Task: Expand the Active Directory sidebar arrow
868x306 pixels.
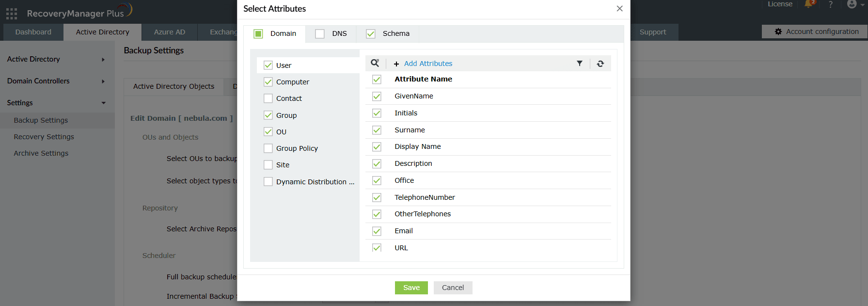Action: [x=103, y=60]
